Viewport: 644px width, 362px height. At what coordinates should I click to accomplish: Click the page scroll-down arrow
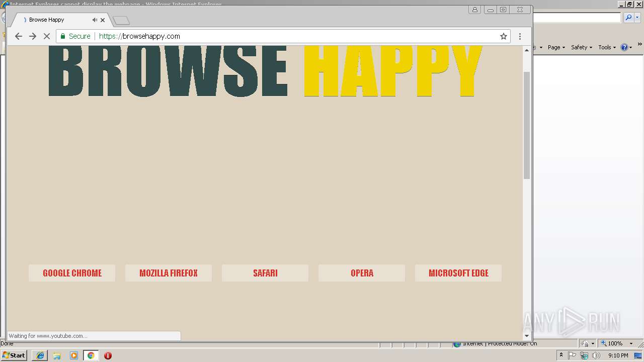pos(527,336)
